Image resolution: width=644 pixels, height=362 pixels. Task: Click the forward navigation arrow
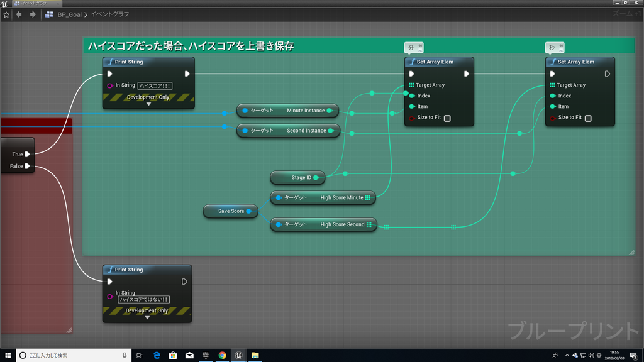tap(31, 14)
